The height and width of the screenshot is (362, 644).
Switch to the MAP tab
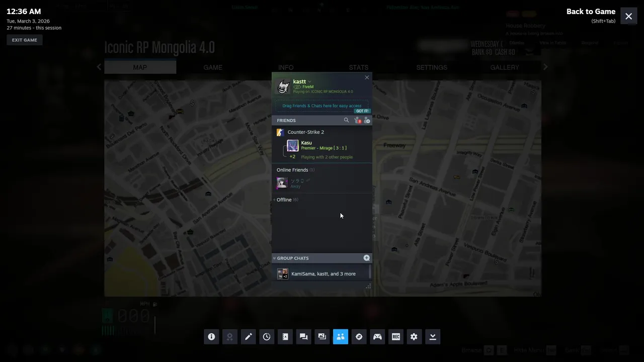pyautogui.click(x=140, y=67)
